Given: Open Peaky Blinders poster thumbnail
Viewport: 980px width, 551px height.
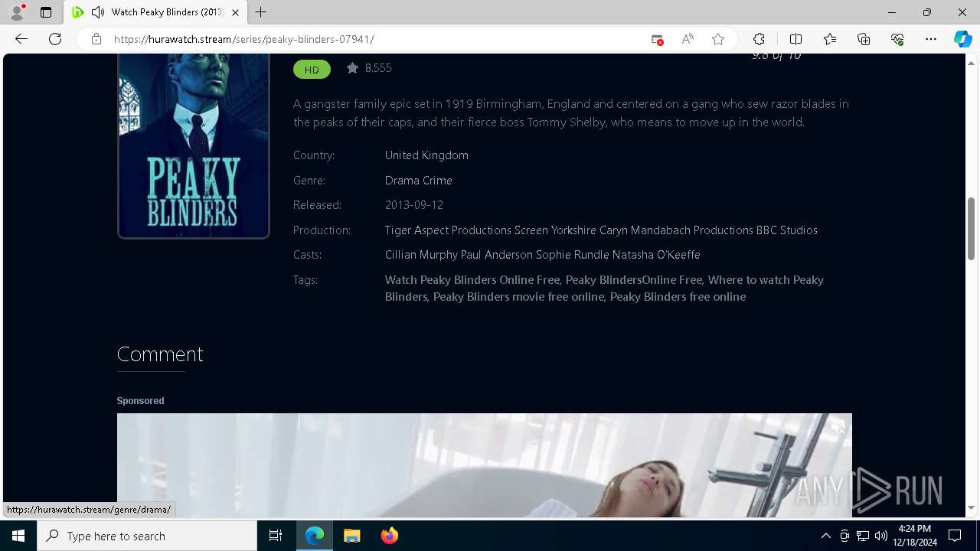Looking at the screenshot, I should 193,145.
